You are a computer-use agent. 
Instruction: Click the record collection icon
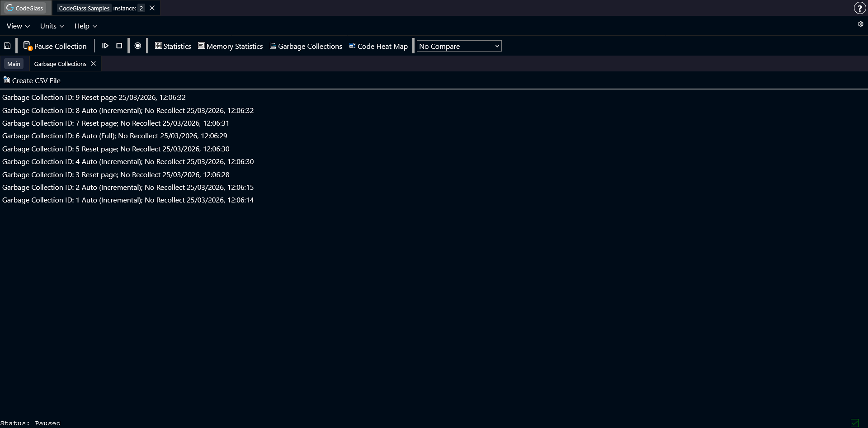(x=138, y=46)
